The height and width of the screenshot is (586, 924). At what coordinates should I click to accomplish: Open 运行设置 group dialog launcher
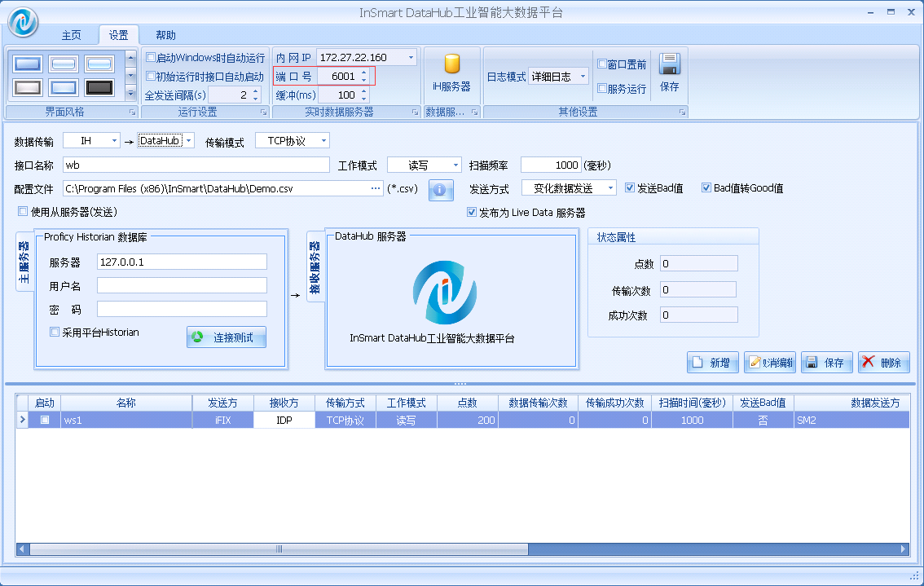click(x=263, y=112)
